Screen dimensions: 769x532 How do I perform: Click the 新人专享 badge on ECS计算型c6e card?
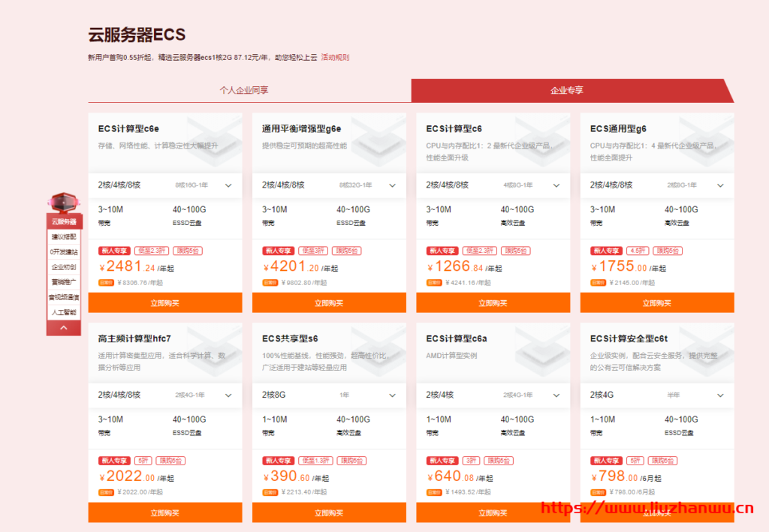pos(113,251)
